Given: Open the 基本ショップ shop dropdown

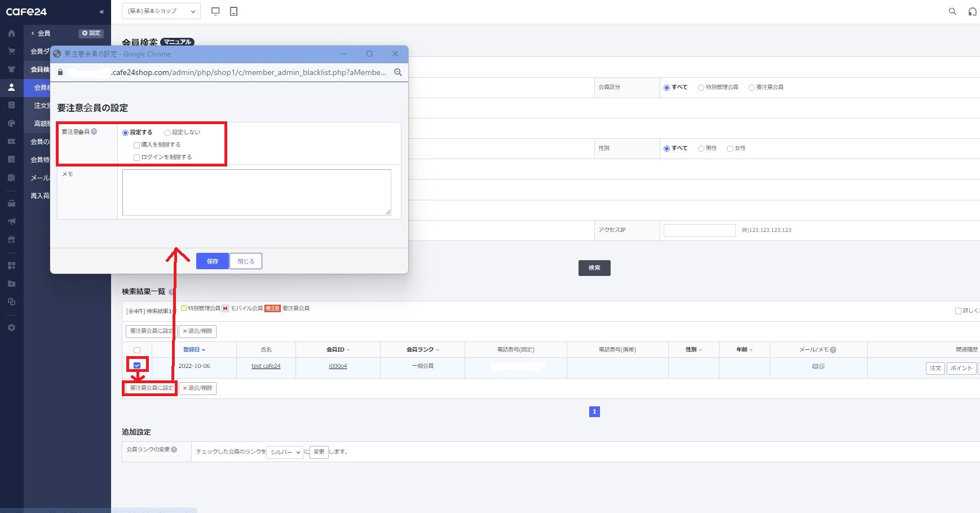Looking at the screenshot, I should [x=161, y=11].
